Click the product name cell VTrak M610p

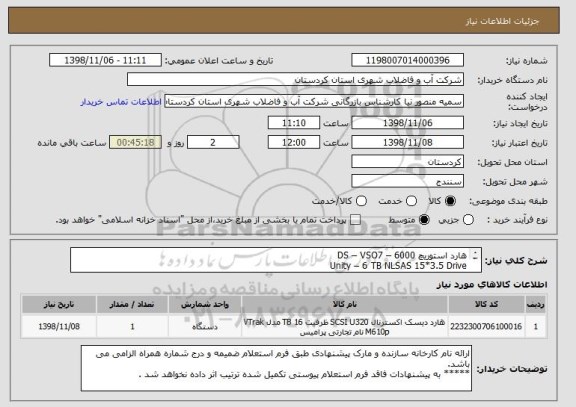point(345,326)
